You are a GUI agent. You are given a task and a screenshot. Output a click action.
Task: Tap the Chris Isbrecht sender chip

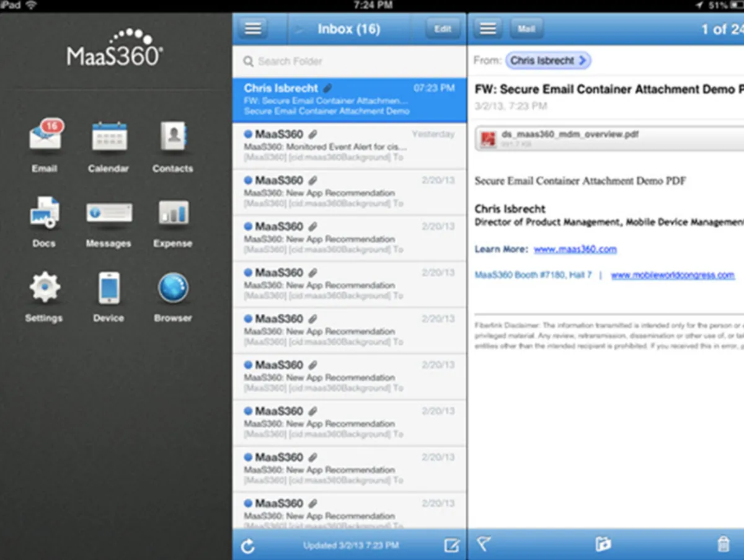(548, 60)
